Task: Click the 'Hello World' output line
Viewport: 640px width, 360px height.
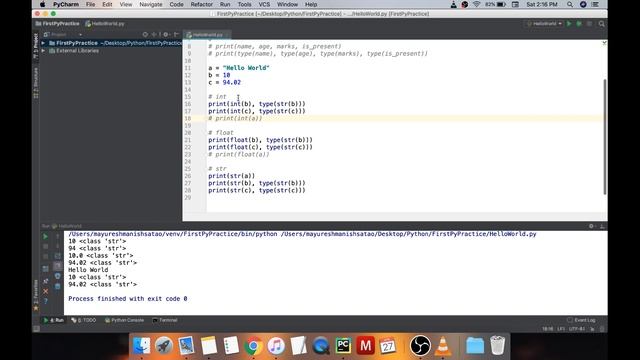Action: click(x=88, y=270)
